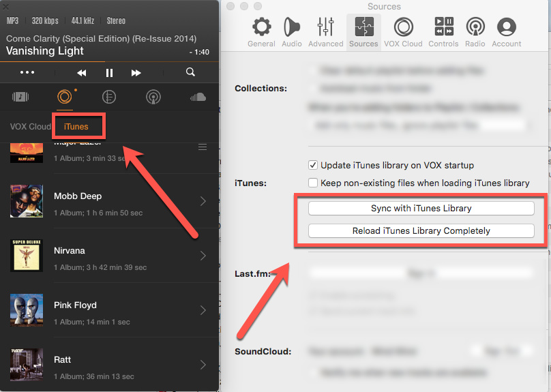Toggle the remaining time display - 1:40
551x392 pixels.
(199, 52)
